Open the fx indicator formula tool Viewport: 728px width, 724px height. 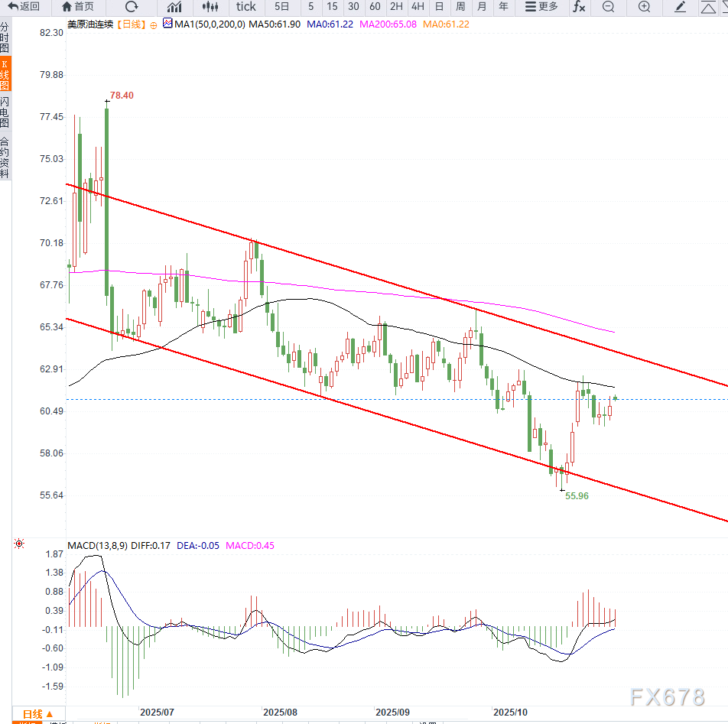(579, 7)
